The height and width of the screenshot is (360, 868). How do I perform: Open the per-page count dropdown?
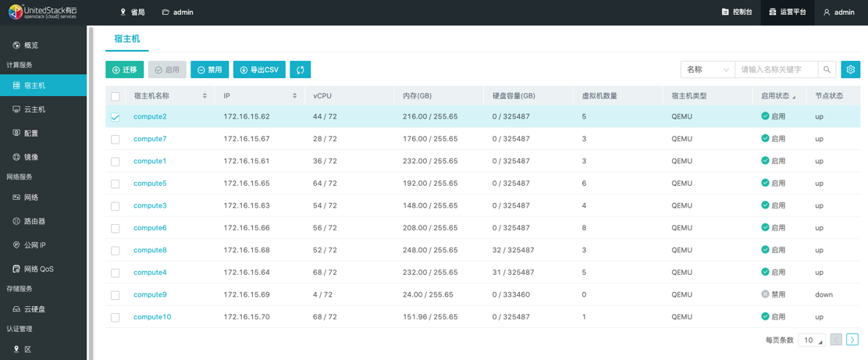point(812,340)
